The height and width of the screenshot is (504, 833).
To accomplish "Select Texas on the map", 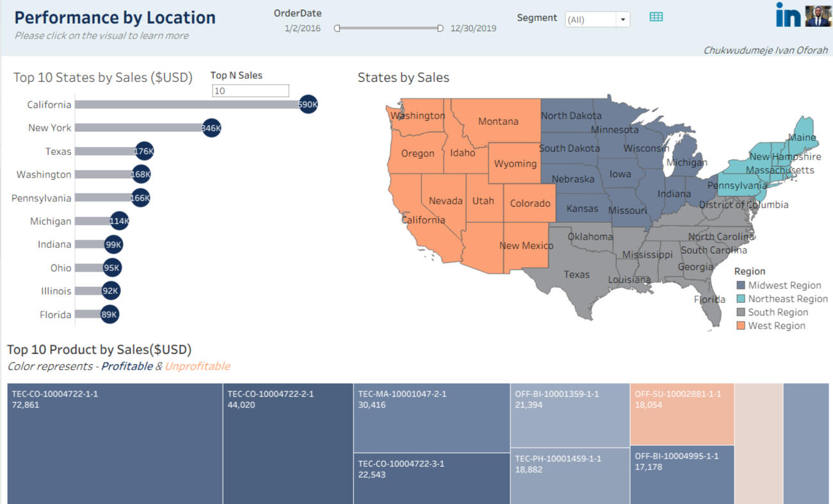I will pyautogui.click(x=576, y=274).
